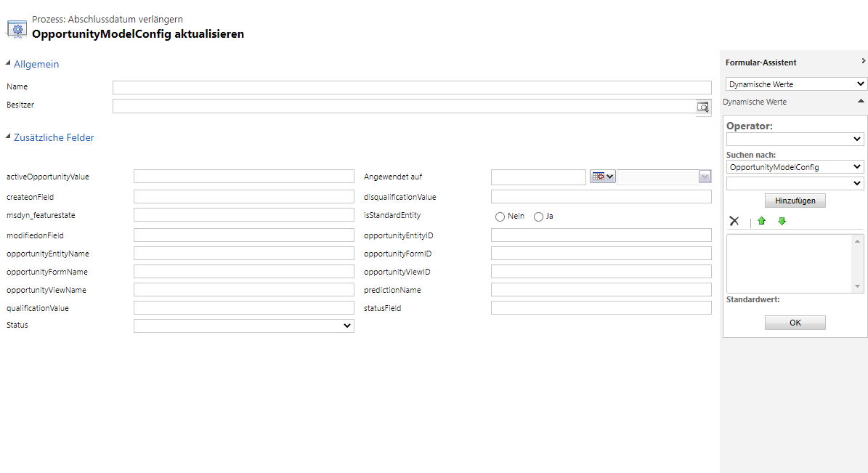The height and width of the screenshot is (473, 868).
Task: Focus the createonField input
Action: coord(243,197)
